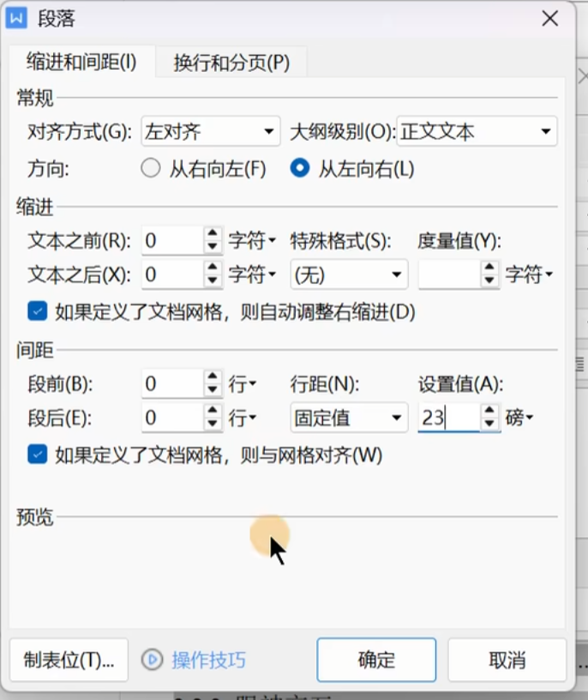Decrease the 文本之前(R) value with down arrow
Viewport: 588px width, 700px height.
tap(213, 247)
